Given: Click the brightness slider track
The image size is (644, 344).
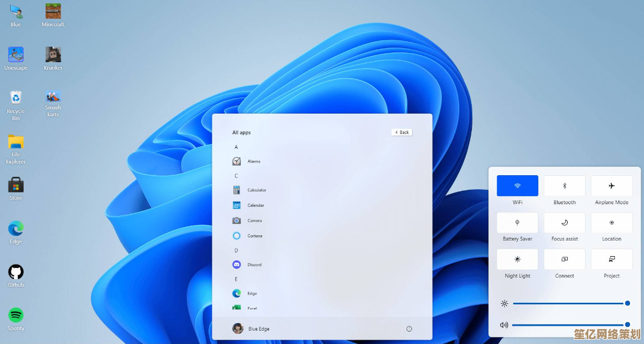Looking at the screenshot, I should coord(568,304).
